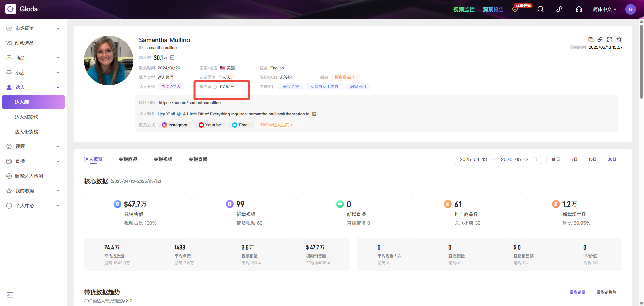Click the 履约率 question mark tooltip icon
644x306 pixels.
215,86
